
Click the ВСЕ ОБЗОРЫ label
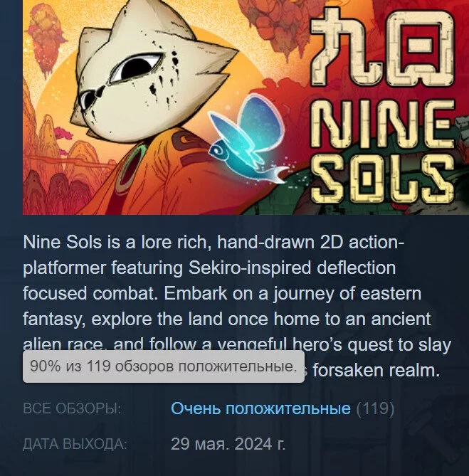pyautogui.click(x=72, y=408)
